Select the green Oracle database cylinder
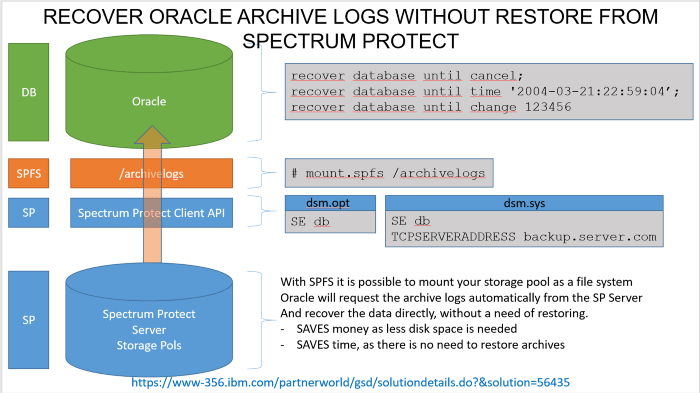 click(x=149, y=92)
